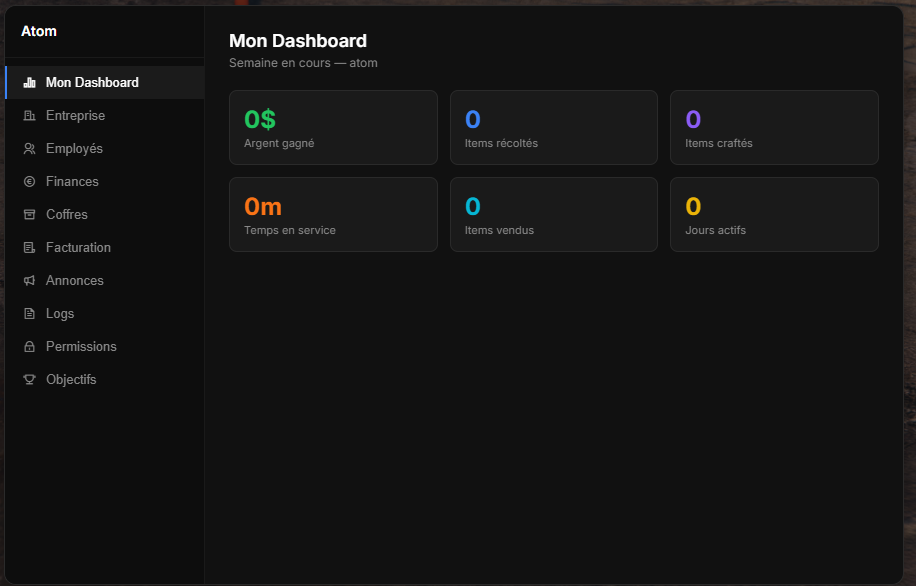
Task: Select the Argent gagné stat card
Action: click(333, 128)
